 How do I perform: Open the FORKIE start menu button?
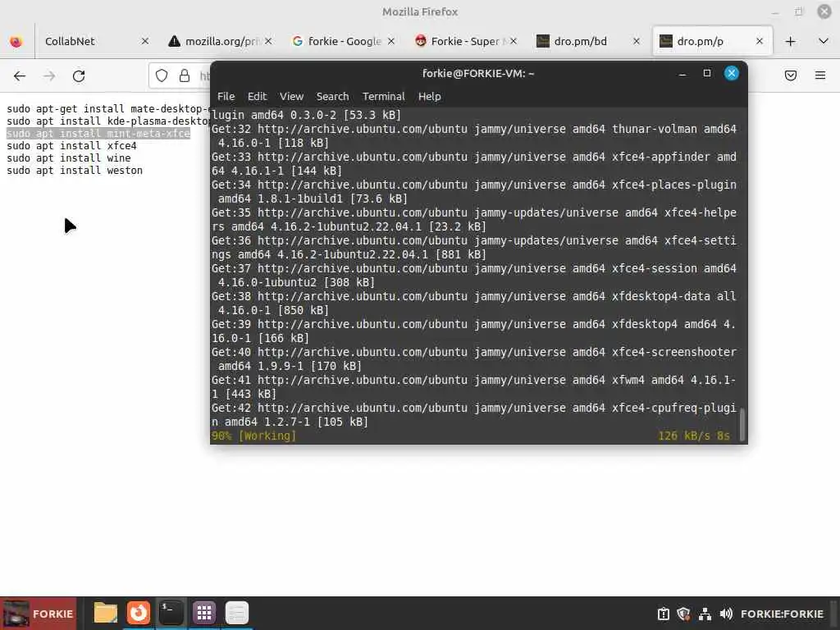(x=38, y=614)
